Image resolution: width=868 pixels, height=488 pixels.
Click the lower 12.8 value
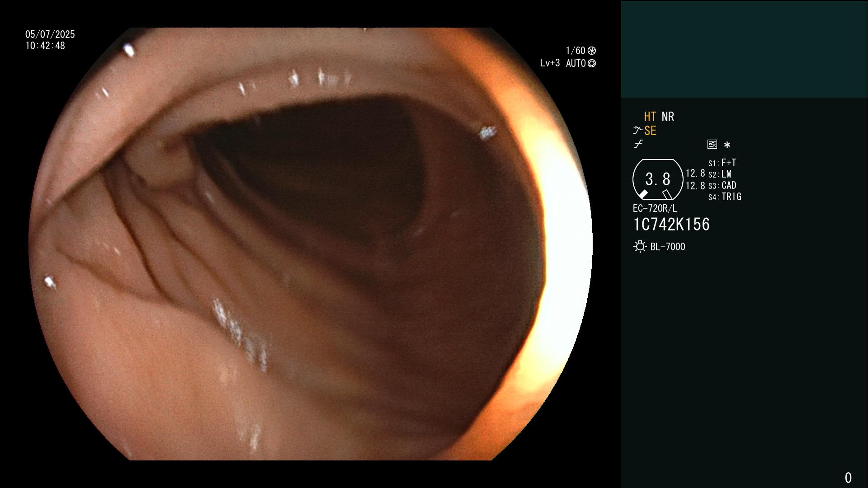(x=695, y=185)
